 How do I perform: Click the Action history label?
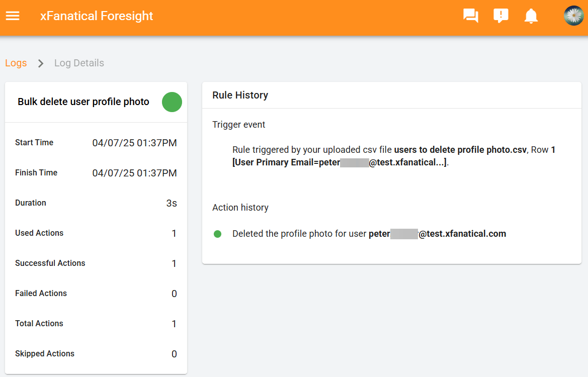(240, 208)
